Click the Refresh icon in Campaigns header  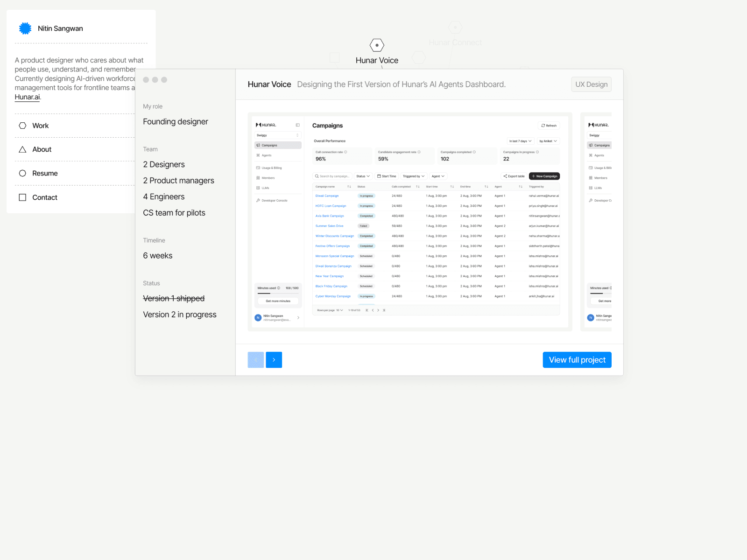coord(543,126)
